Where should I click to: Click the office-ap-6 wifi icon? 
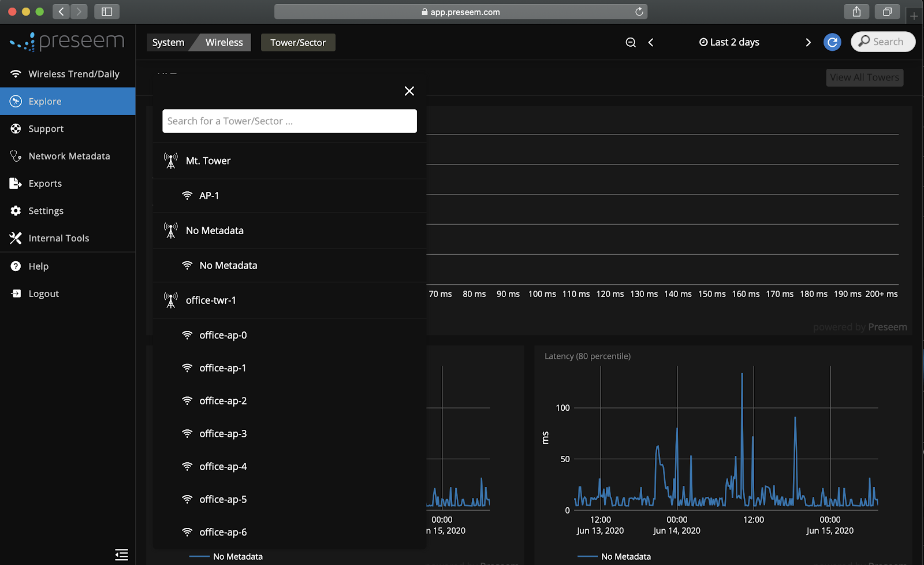(187, 532)
